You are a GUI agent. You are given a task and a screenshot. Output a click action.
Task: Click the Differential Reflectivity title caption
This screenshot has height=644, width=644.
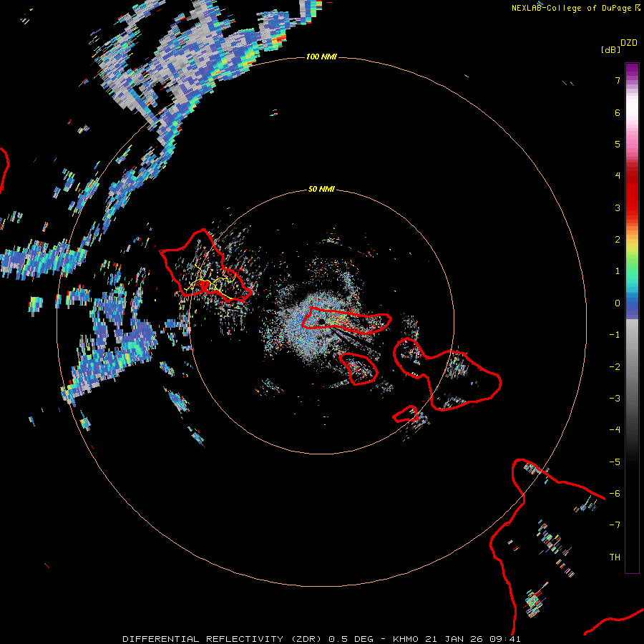[321, 639]
